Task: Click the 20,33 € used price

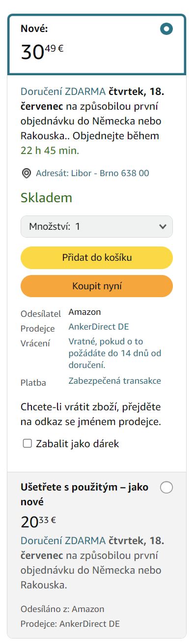Action: point(38,521)
